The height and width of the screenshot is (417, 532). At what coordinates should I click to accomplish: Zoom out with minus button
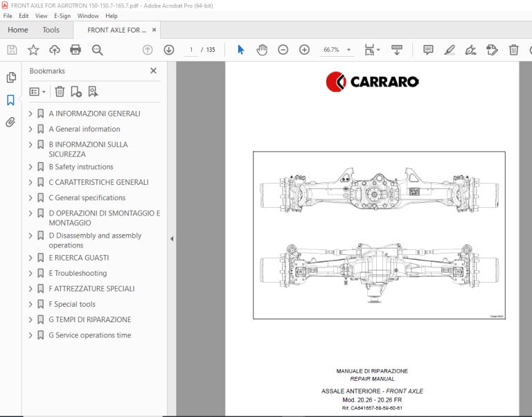[283, 50]
